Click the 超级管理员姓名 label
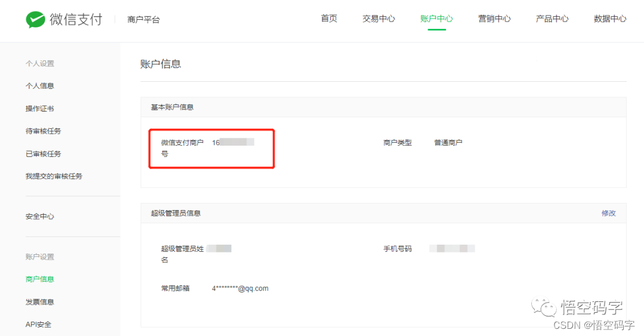Image resolution: width=644 pixels, height=336 pixels. coord(182,254)
